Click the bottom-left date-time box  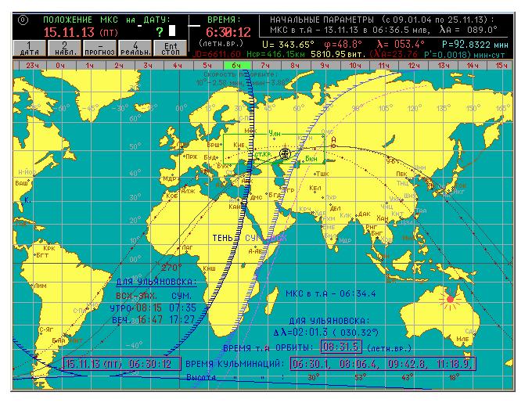122,364
